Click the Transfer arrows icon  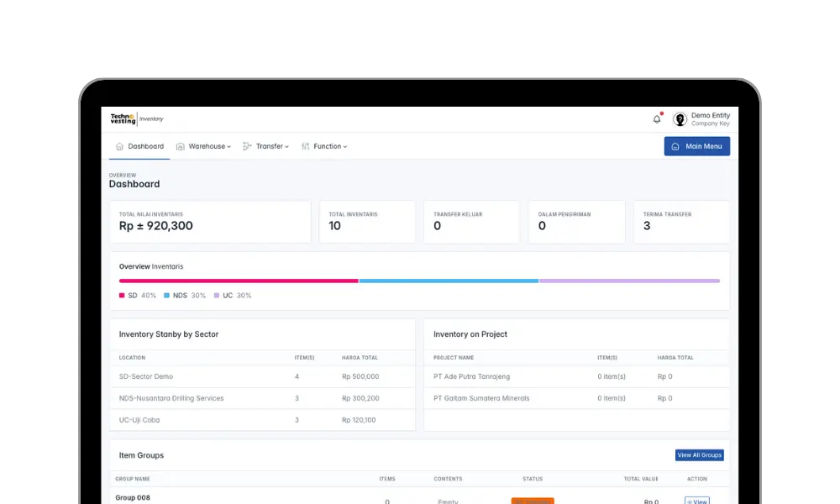pos(247,146)
